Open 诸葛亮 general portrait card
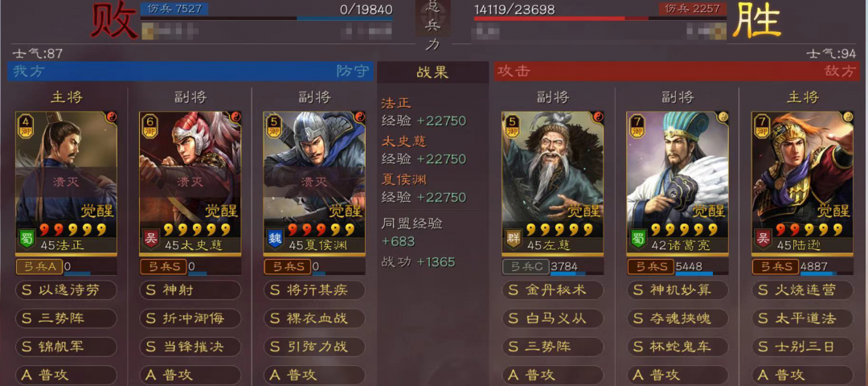This screenshot has height=386, width=868. [x=677, y=183]
